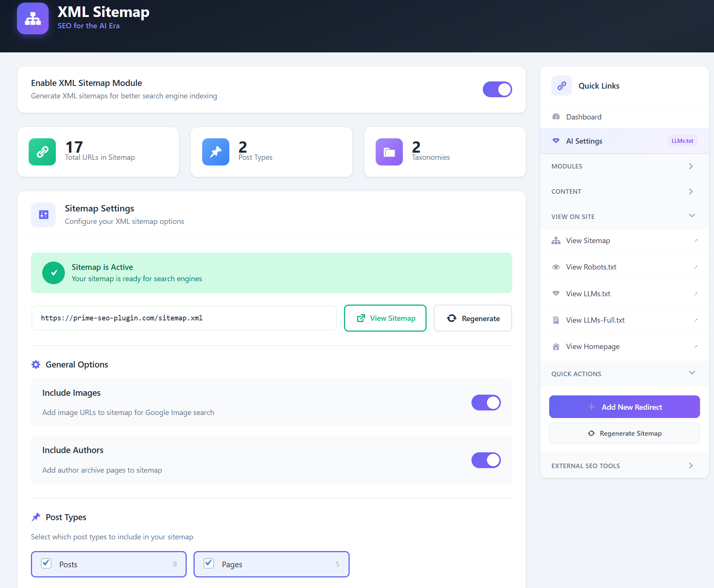Click the blue pin icon for Post Types

(x=216, y=152)
